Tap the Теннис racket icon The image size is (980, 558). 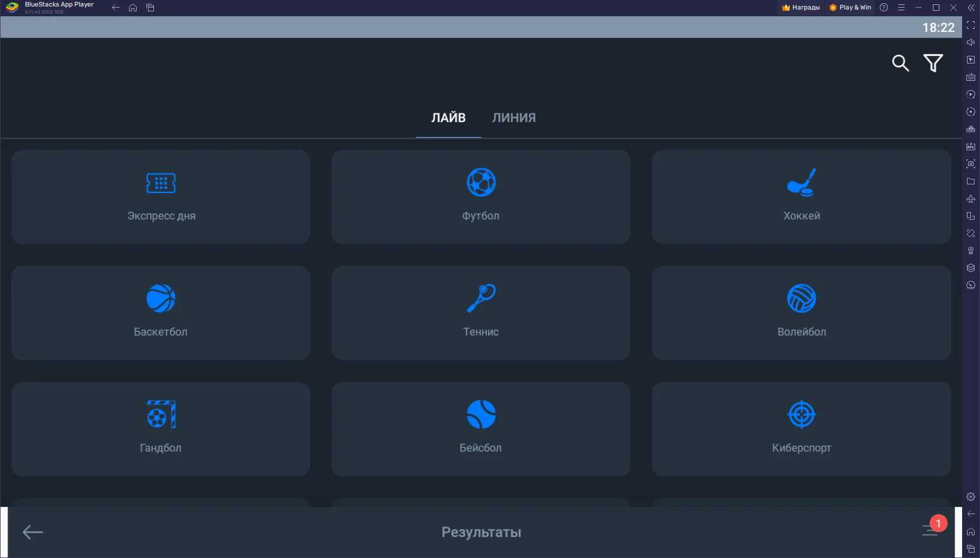[x=481, y=299]
